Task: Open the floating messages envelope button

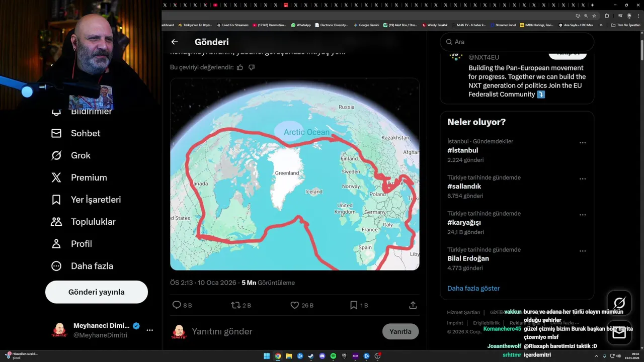Action: 619,333
